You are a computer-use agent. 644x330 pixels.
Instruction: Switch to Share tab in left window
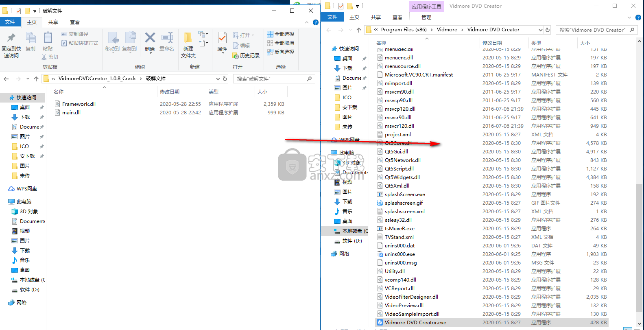[x=53, y=22]
